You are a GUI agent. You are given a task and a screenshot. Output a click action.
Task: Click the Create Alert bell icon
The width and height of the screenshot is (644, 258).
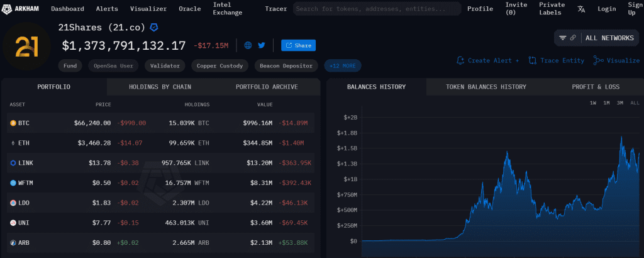(x=461, y=60)
